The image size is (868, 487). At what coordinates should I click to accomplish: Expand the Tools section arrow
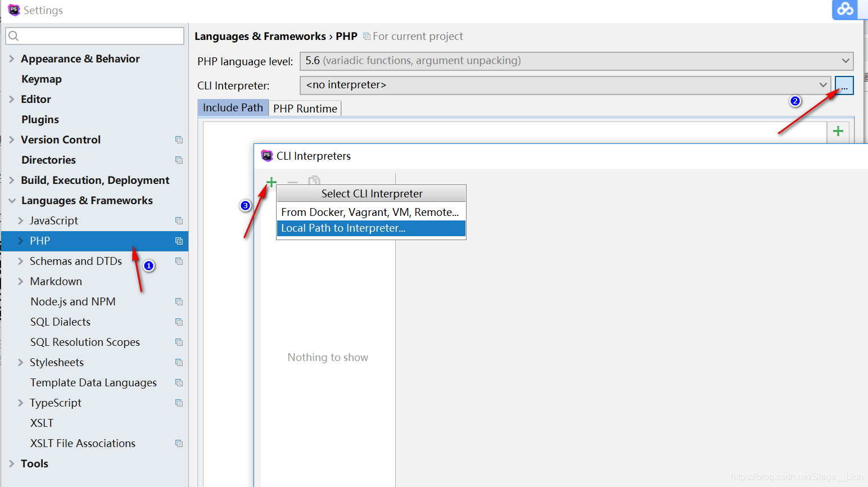click(12, 463)
